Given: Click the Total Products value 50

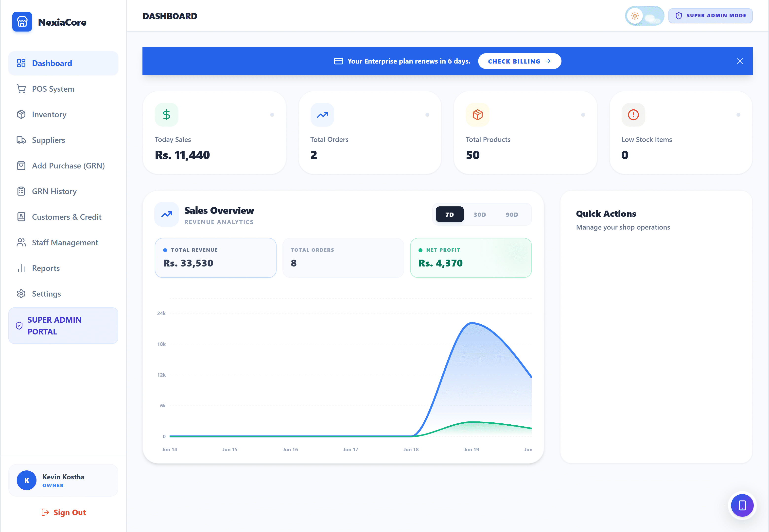Looking at the screenshot, I should [472, 155].
